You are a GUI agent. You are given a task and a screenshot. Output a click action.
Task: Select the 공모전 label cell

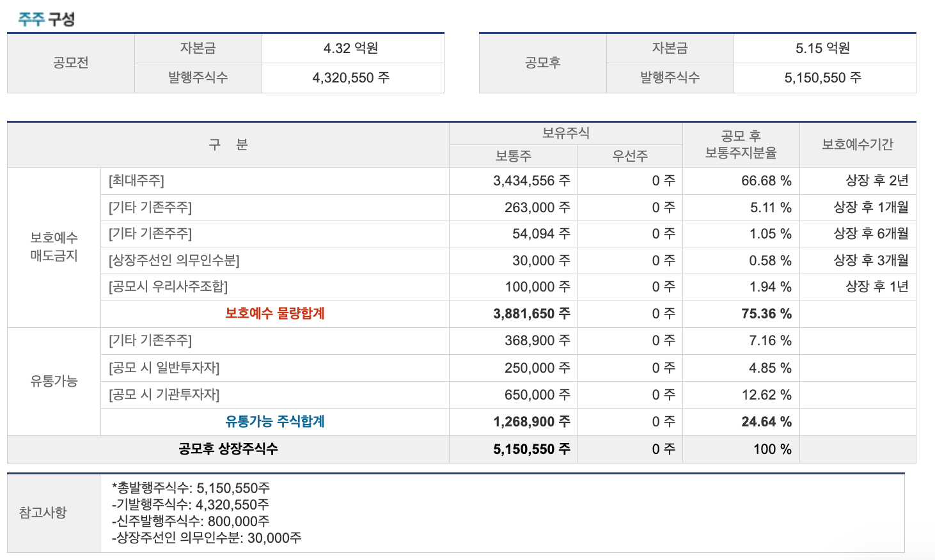[x=71, y=63]
